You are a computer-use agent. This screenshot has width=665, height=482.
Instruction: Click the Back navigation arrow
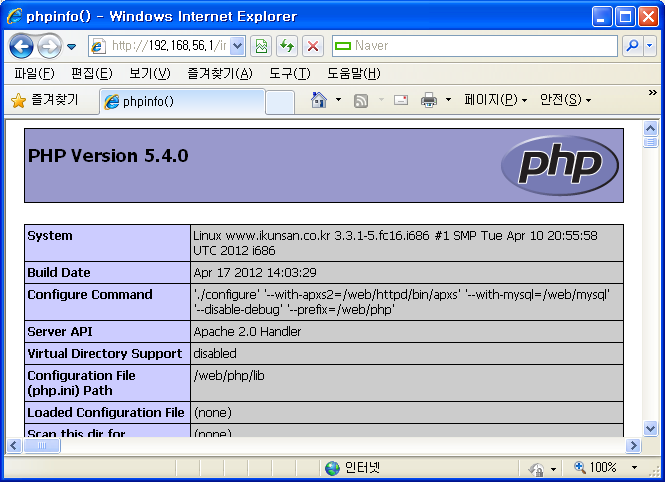pyautogui.click(x=22, y=46)
